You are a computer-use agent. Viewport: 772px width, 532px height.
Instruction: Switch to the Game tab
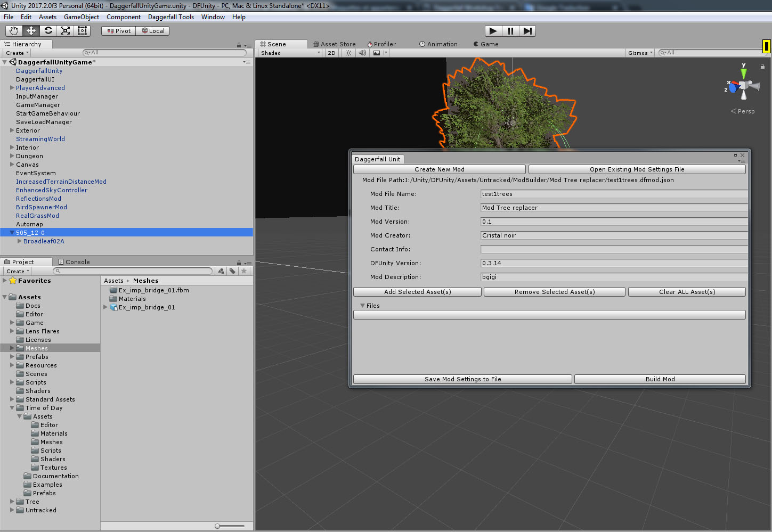[x=486, y=44]
